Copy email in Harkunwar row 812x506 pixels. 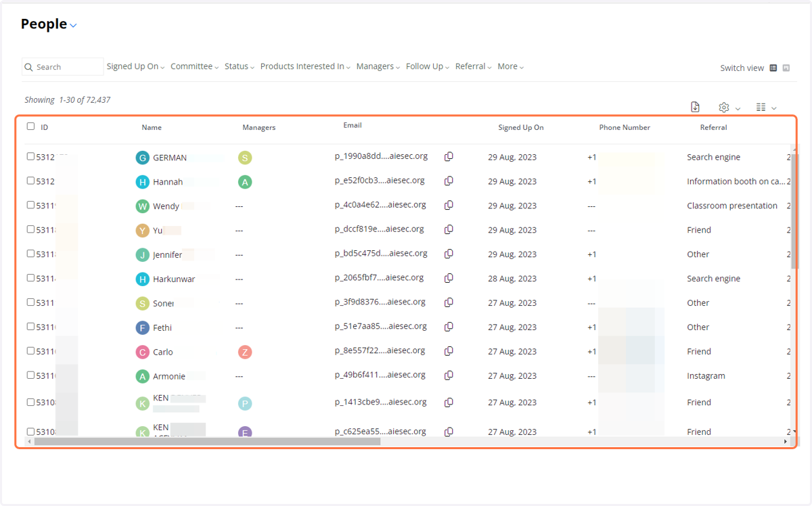pos(449,278)
